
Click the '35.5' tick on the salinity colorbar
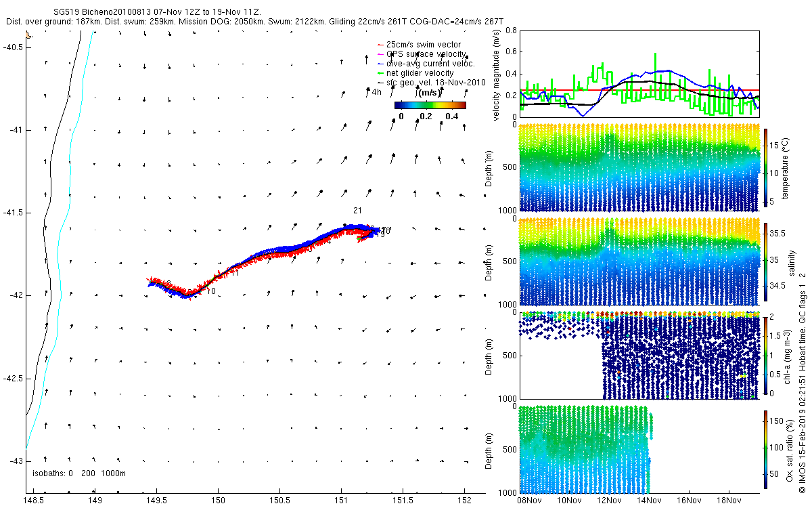pos(777,233)
